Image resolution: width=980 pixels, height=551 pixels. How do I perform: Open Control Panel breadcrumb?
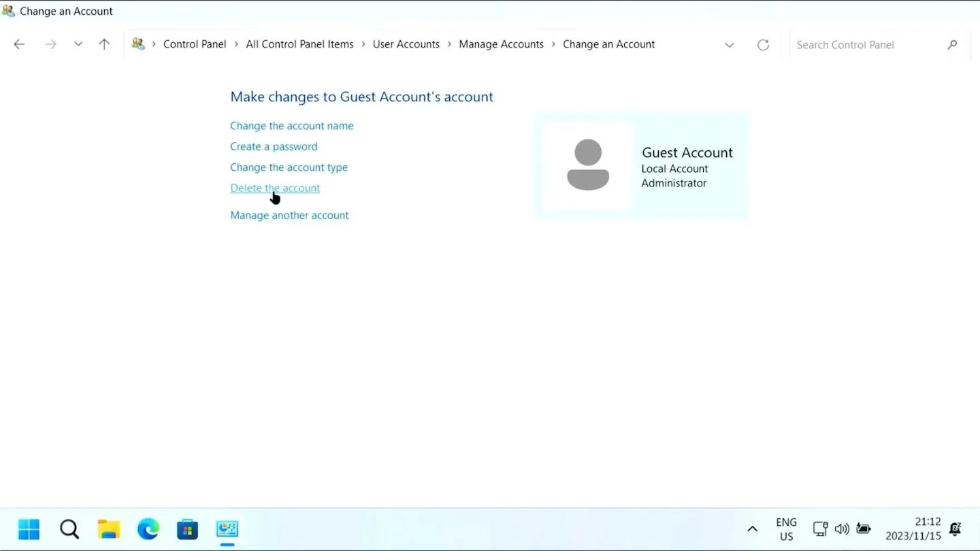(x=195, y=44)
